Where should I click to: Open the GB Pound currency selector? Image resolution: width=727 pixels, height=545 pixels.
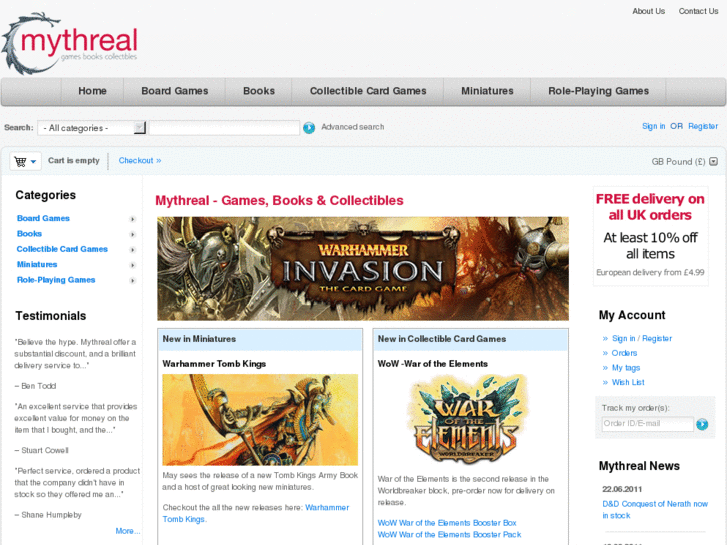click(x=684, y=161)
